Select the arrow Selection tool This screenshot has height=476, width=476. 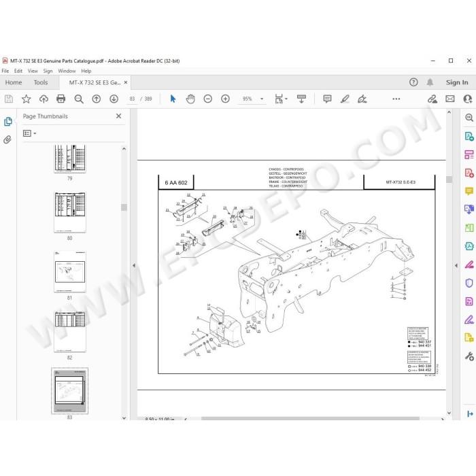coord(173,99)
